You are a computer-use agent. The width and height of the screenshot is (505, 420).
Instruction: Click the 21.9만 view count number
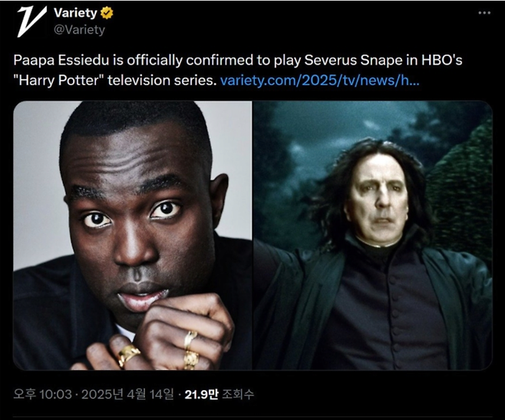pyautogui.click(x=201, y=394)
